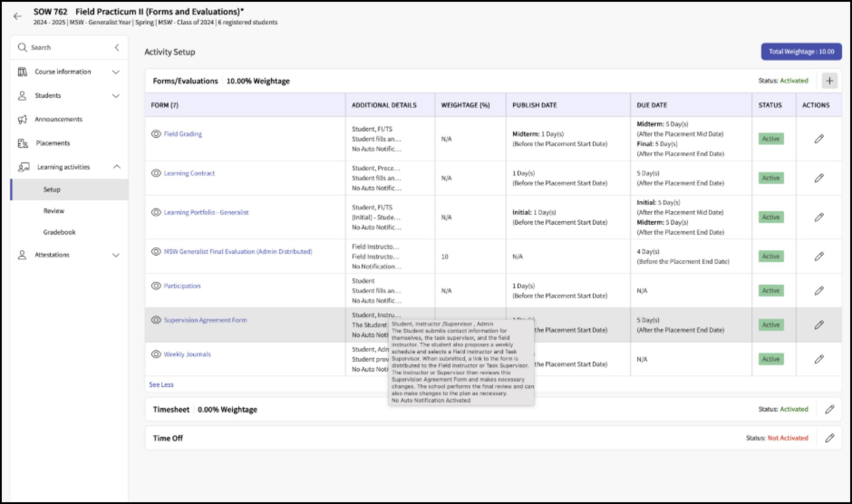
Task: Open the Supervision Agreement Form link
Action: click(205, 320)
